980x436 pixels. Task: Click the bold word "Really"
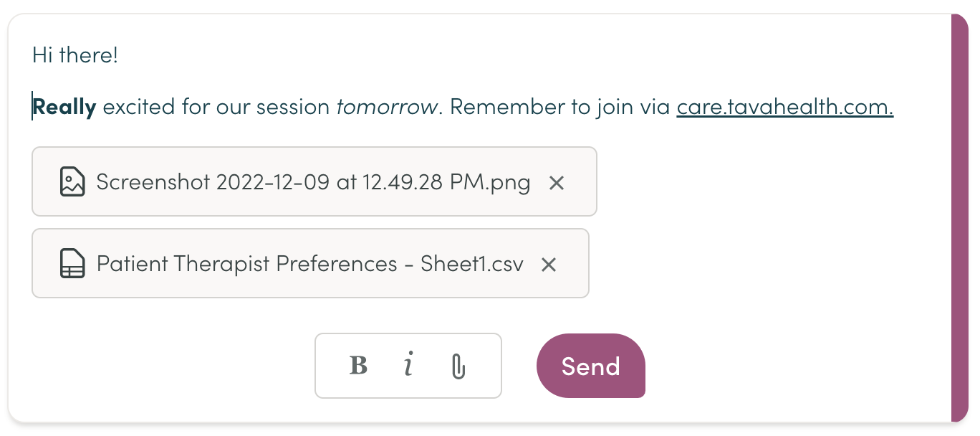(64, 108)
